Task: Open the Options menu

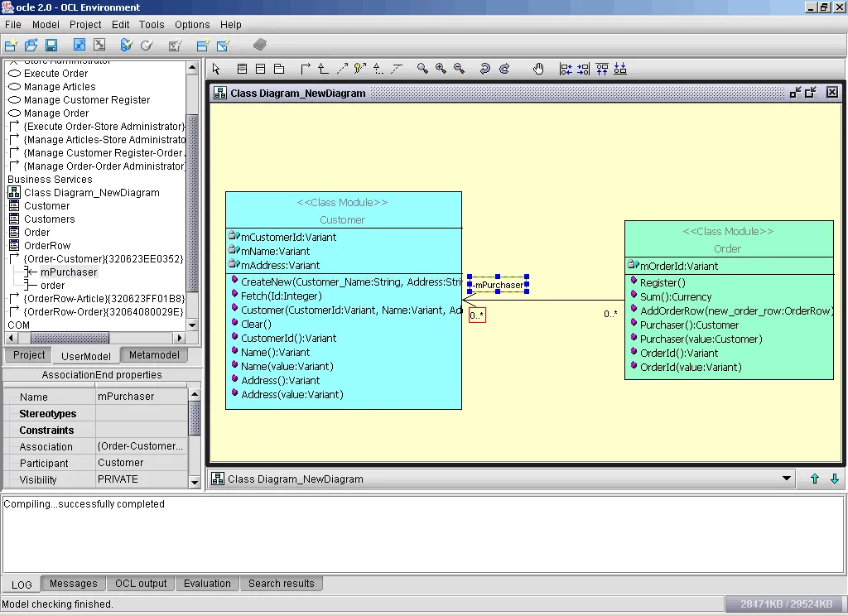Action: tap(192, 25)
